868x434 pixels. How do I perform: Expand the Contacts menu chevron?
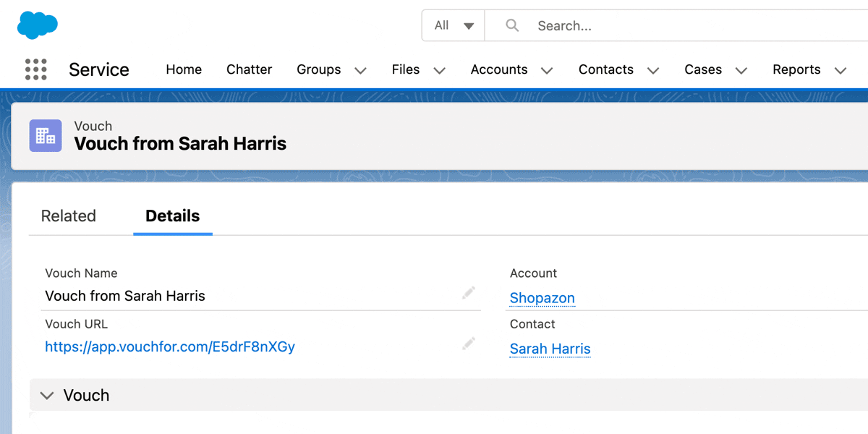tap(653, 70)
